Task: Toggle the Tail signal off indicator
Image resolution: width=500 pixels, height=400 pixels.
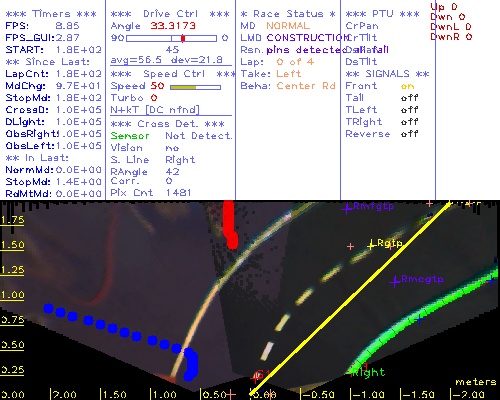Action: 409,98
